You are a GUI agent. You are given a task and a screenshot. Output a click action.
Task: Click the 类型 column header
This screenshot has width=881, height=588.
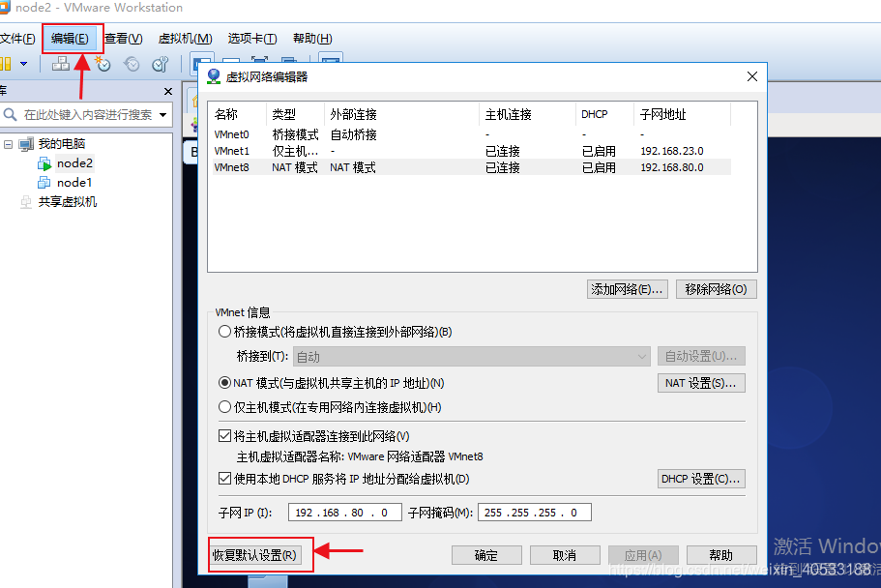(x=295, y=115)
